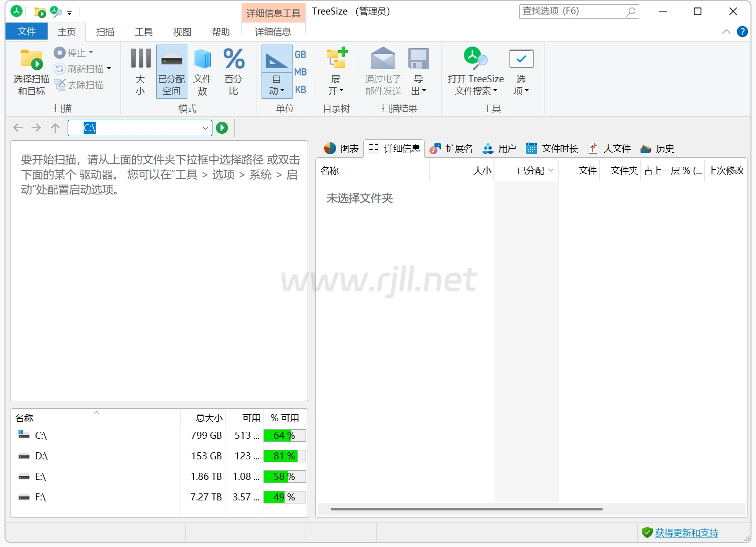Click the 获得更新和支持 link

686,533
